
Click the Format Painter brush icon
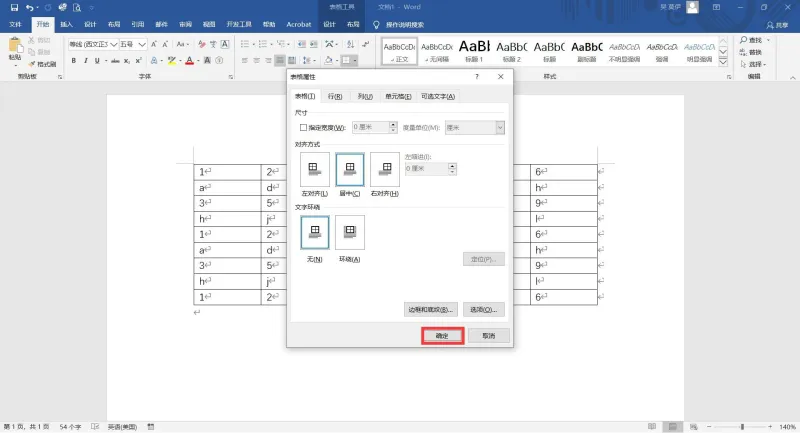pyautogui.click(x=32, y=64)
